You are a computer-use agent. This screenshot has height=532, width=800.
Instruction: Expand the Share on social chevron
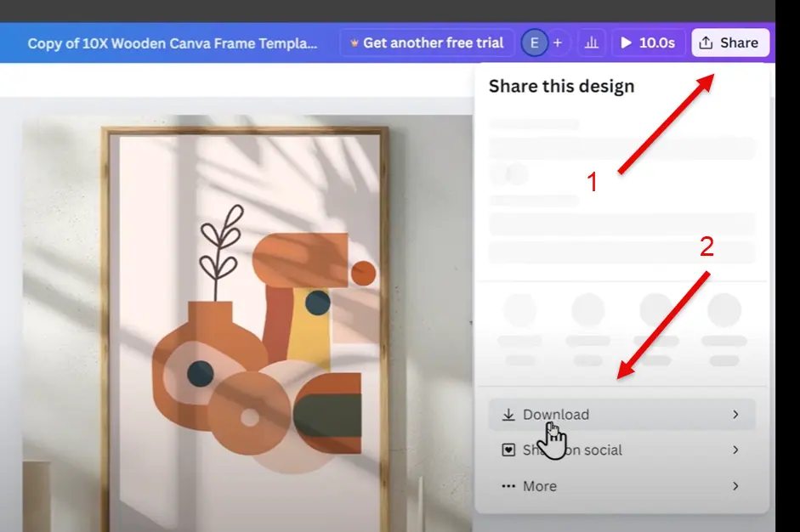coord(735,450)
